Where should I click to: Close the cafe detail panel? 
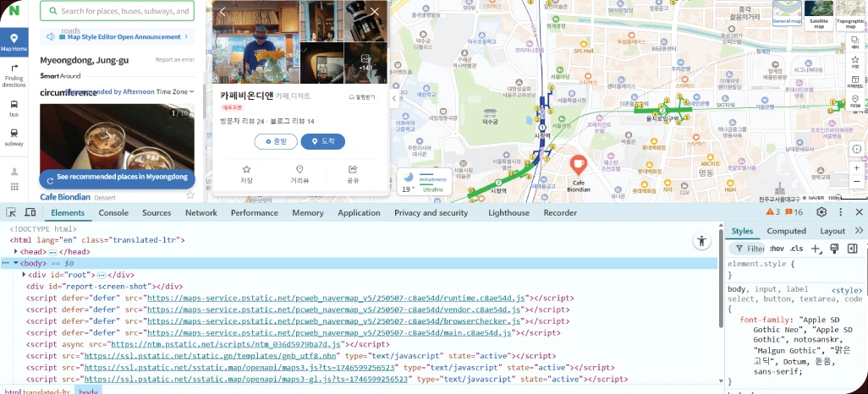click(375, 12)
